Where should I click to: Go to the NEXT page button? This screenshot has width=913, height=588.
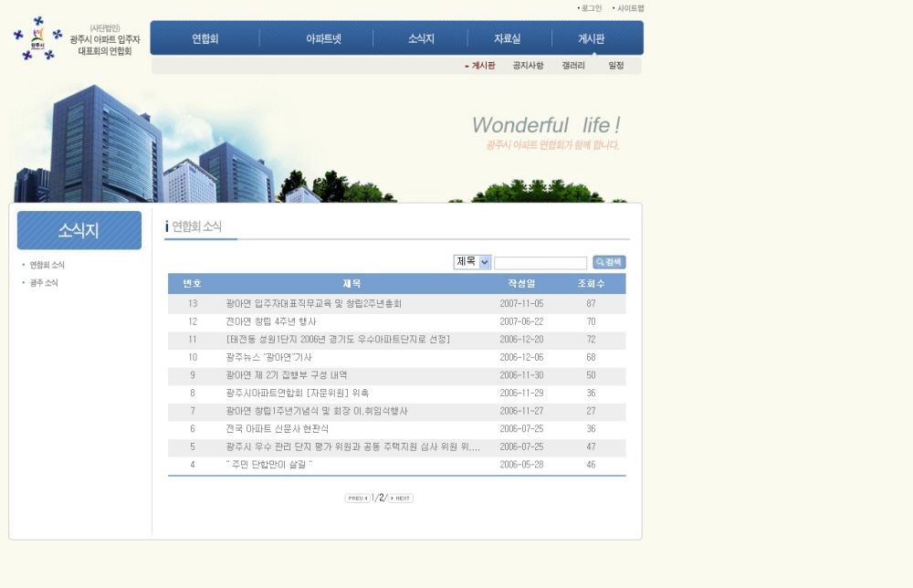point(401,499)
